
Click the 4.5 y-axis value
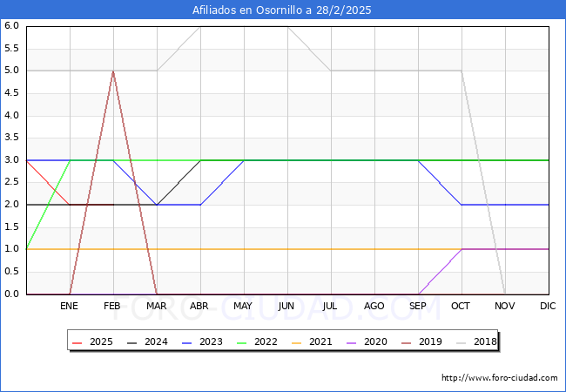[11, 92]
